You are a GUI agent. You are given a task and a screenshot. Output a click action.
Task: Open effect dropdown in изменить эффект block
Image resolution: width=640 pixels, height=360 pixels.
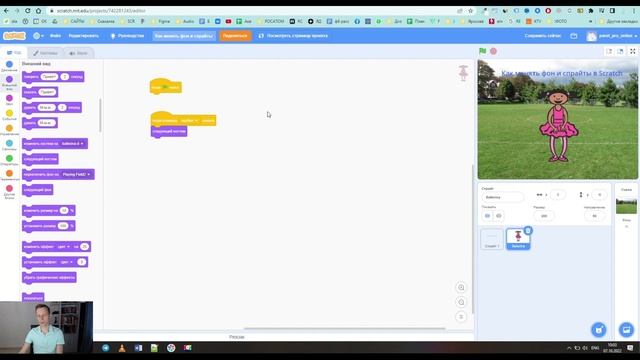64,247
